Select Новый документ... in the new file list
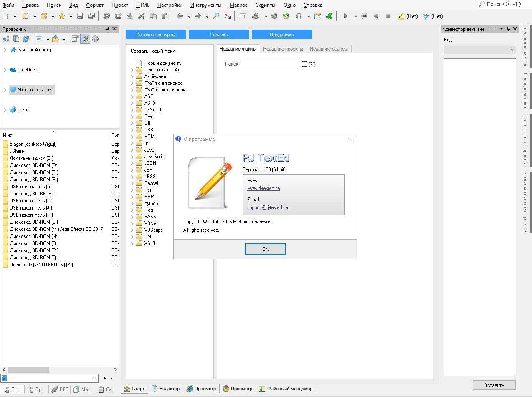The width and height of the screenshot is (532, 397). coord(164,63)
